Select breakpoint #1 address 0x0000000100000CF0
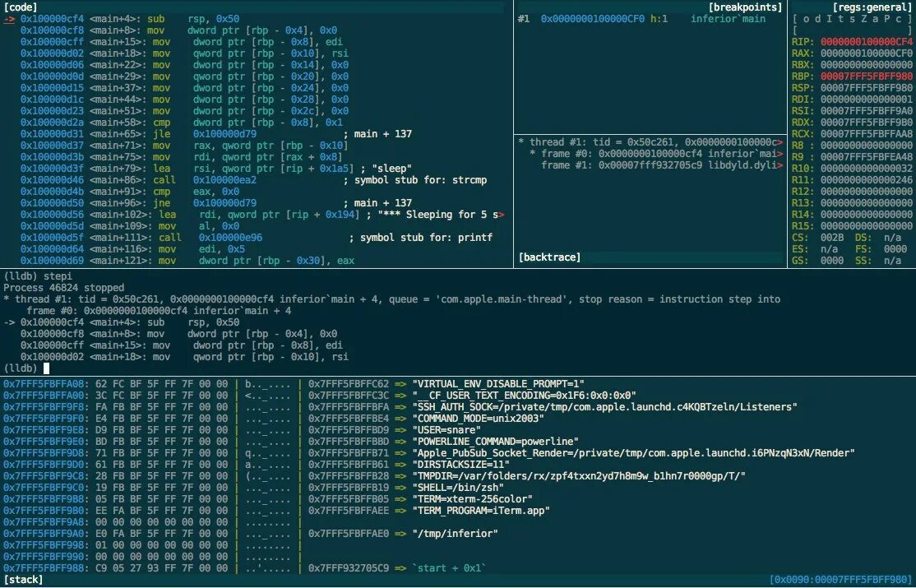This screenshot has width=916, height=588. pyautogui.click(x=592, y=19)
